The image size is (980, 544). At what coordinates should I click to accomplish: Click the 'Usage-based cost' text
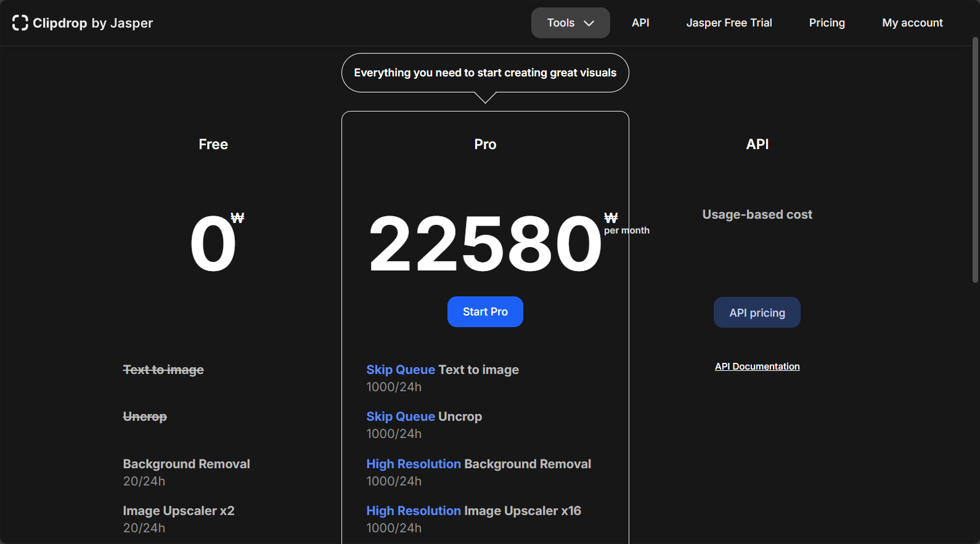point(757,214)
